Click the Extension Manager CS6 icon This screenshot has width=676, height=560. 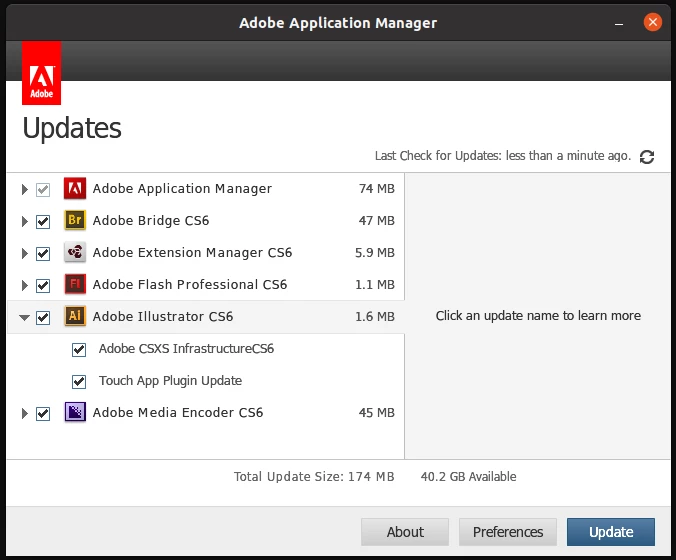click(75, 252)
